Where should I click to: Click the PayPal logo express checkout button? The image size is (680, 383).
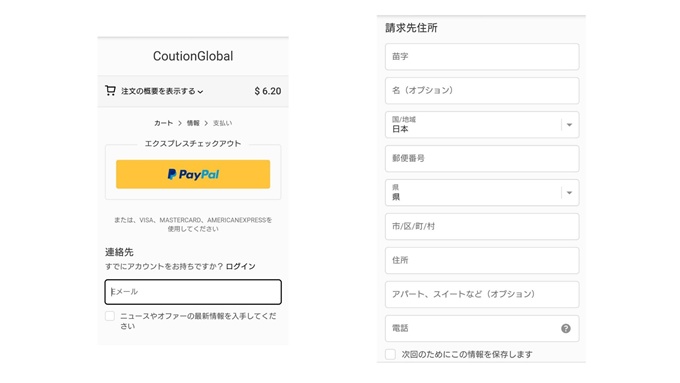tap(193, 174)
